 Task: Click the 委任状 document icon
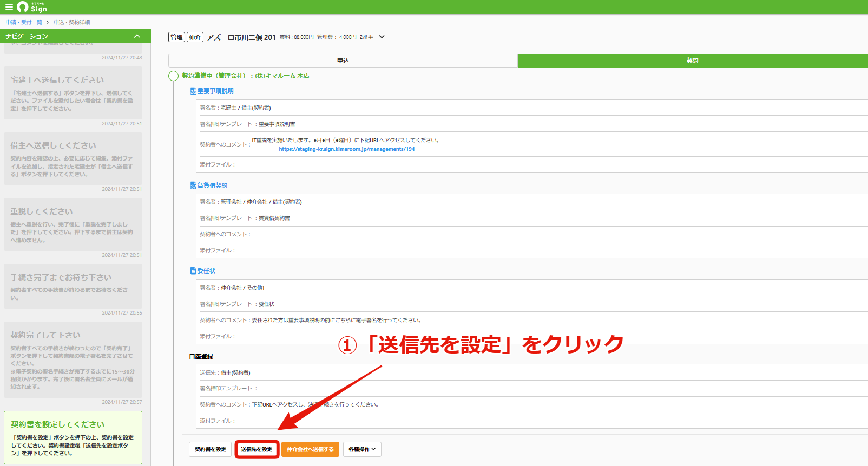click(193, 271)
